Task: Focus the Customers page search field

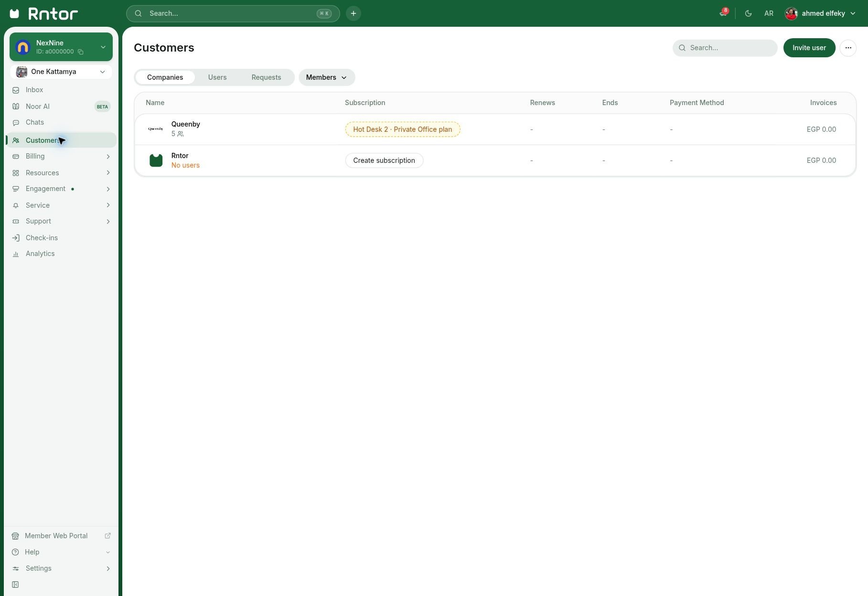Action: 725,48
